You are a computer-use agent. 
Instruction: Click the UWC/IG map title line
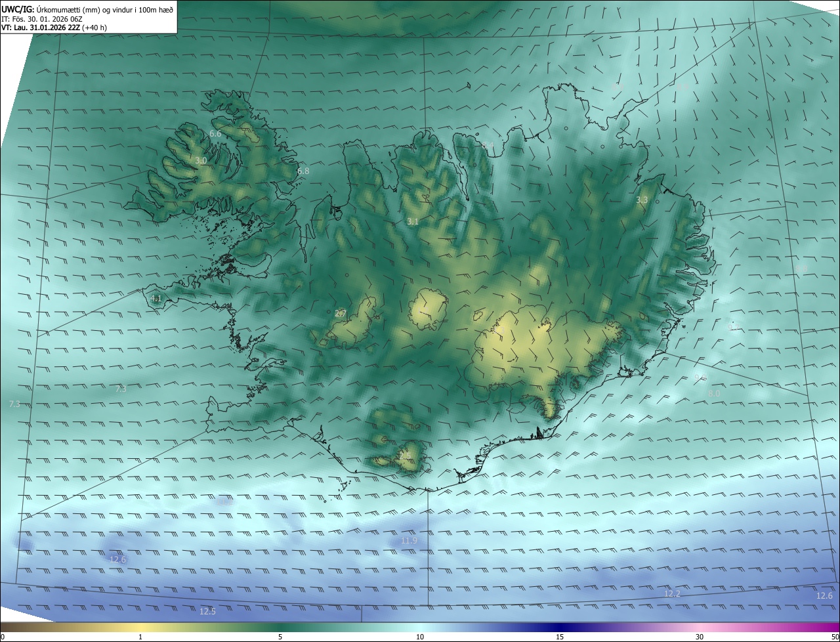pyautogui.click(x=88, y=9)
